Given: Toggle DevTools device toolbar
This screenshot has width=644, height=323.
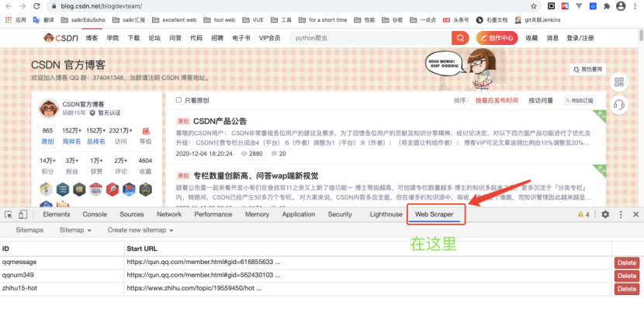Looking at the screenshot, I should point(23,214).
